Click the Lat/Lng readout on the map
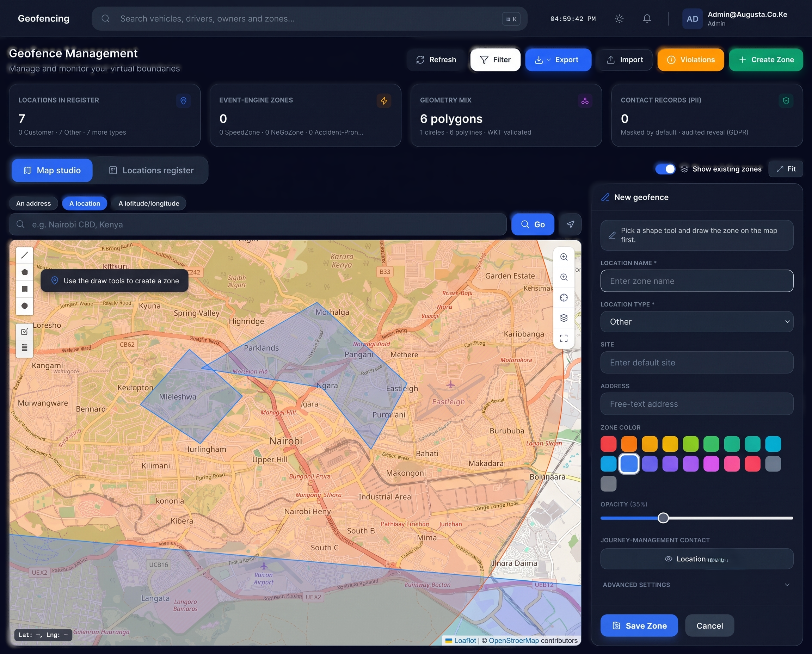 point(43,635)
